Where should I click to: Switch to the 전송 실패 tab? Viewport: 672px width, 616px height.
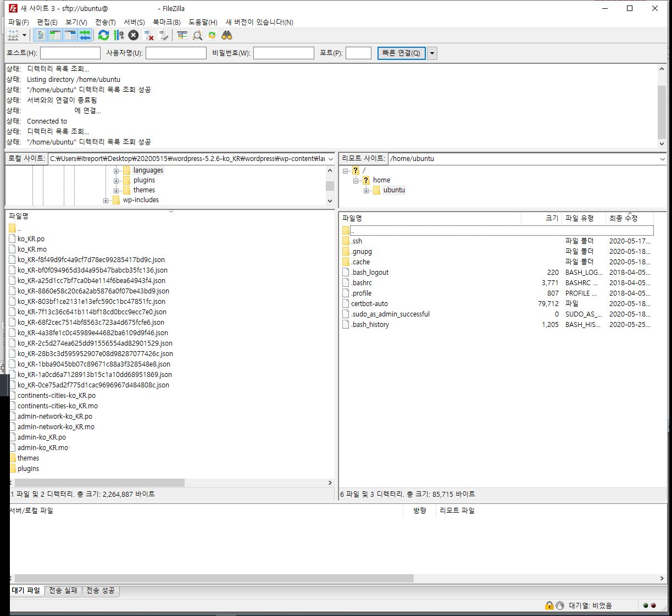(x=63, y=591)
